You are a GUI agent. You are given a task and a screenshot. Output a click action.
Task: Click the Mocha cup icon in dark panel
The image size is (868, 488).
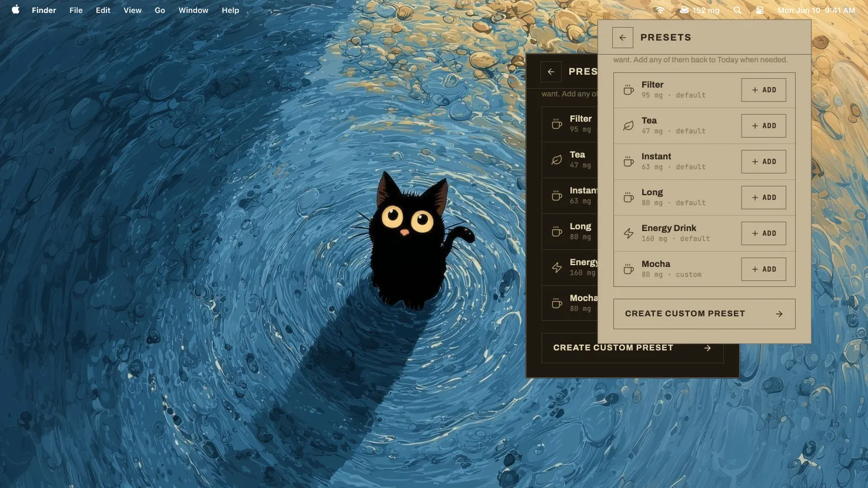click(556, 303)
